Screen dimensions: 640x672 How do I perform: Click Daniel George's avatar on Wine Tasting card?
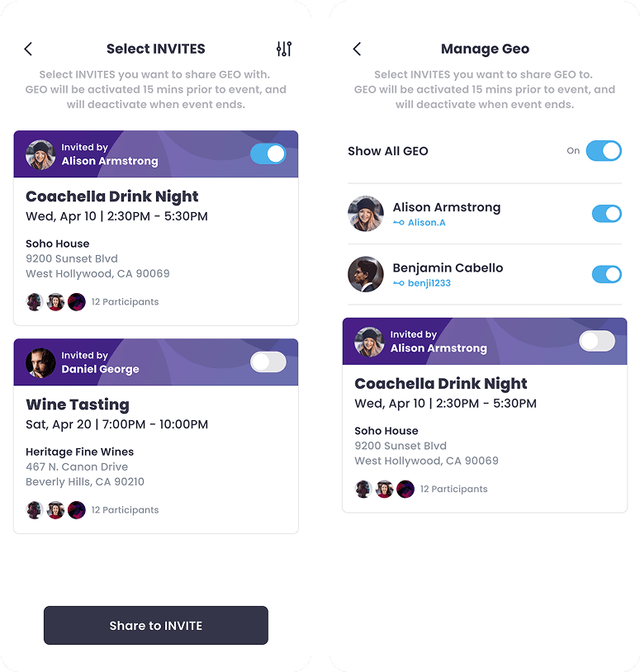coord(40,362)
